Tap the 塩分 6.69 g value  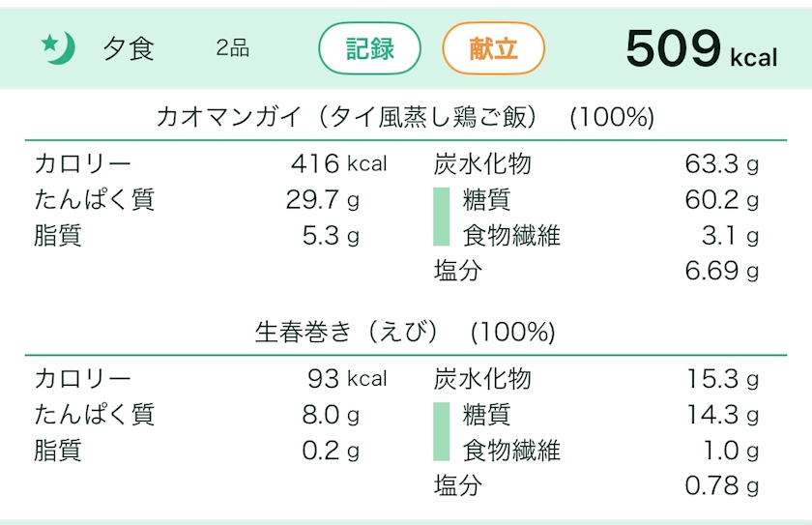721,272
